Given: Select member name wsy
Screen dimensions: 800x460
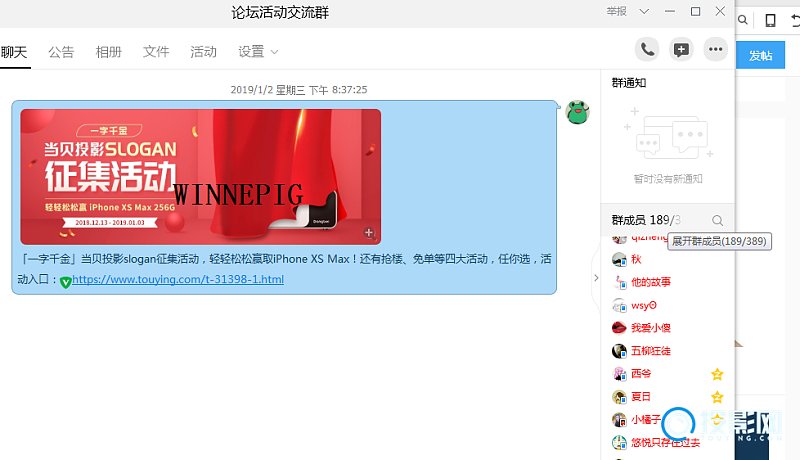Looking at the screenshot, I should (x=644, y=305).
